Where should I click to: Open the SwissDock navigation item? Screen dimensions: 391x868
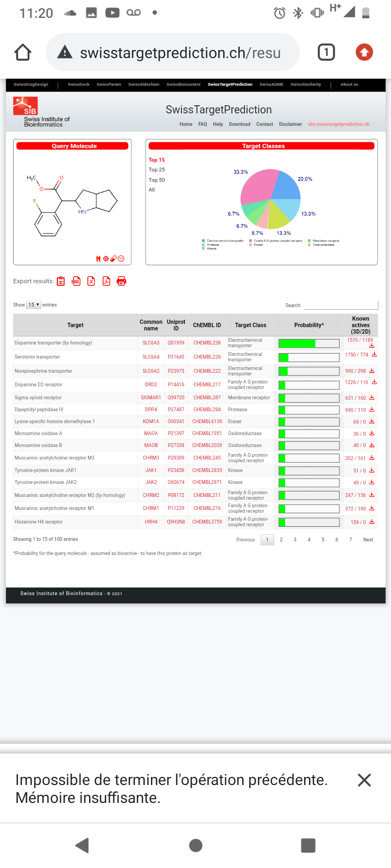tap(79, 85)
